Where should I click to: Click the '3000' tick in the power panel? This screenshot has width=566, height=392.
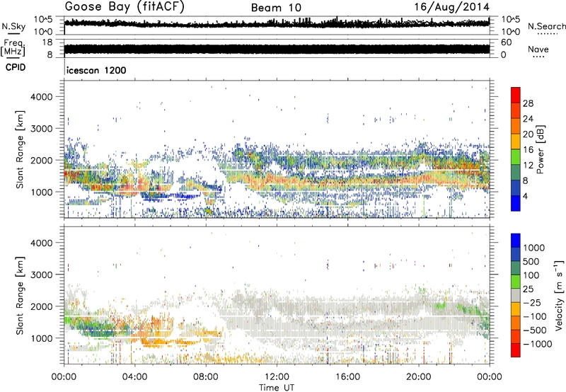[42, 129]
